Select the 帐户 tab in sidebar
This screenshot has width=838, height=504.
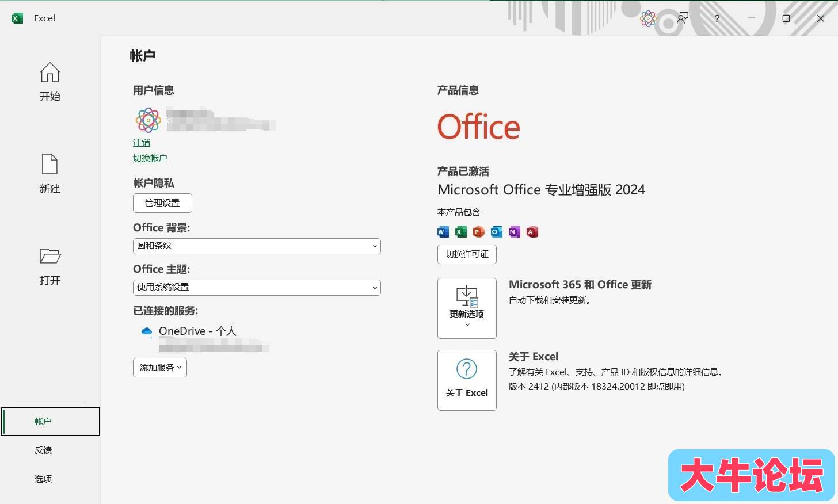click(x=50, y=422)
